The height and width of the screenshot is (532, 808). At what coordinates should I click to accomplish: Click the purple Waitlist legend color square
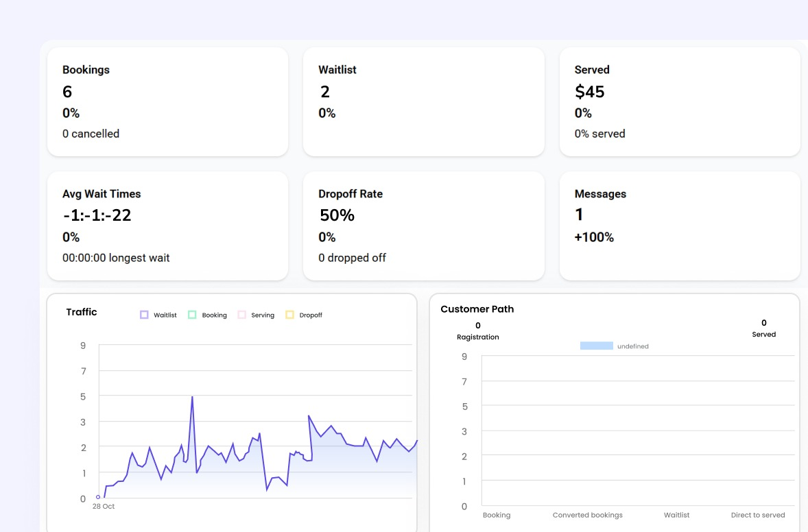[x=145, y=315]
